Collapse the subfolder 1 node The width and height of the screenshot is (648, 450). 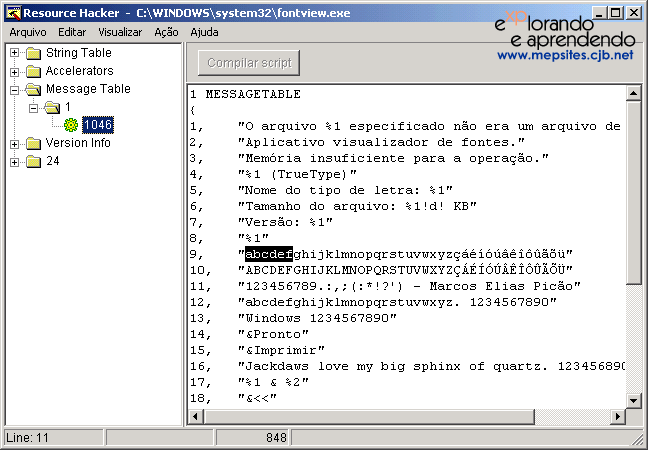pos(33,108)
